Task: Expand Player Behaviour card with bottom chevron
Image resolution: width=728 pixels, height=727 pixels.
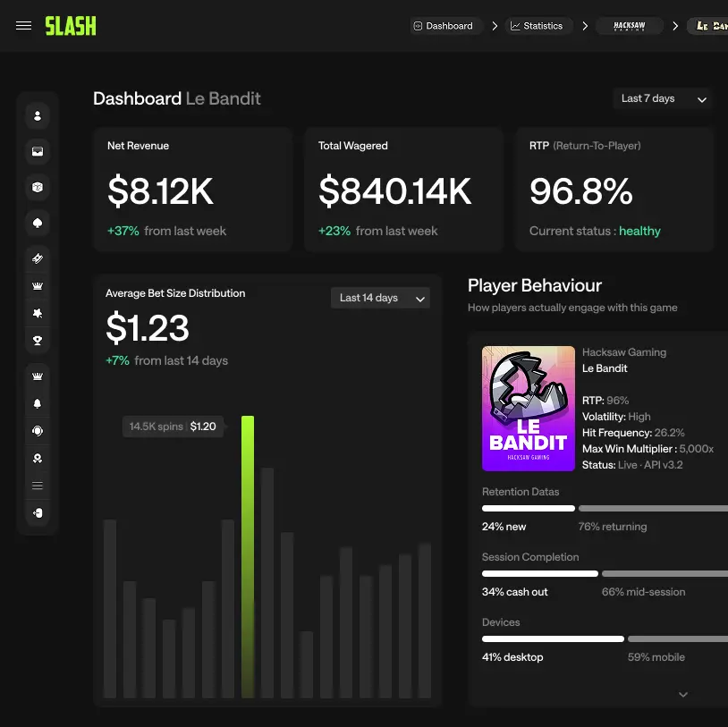Action: click(x=683, y=695)
